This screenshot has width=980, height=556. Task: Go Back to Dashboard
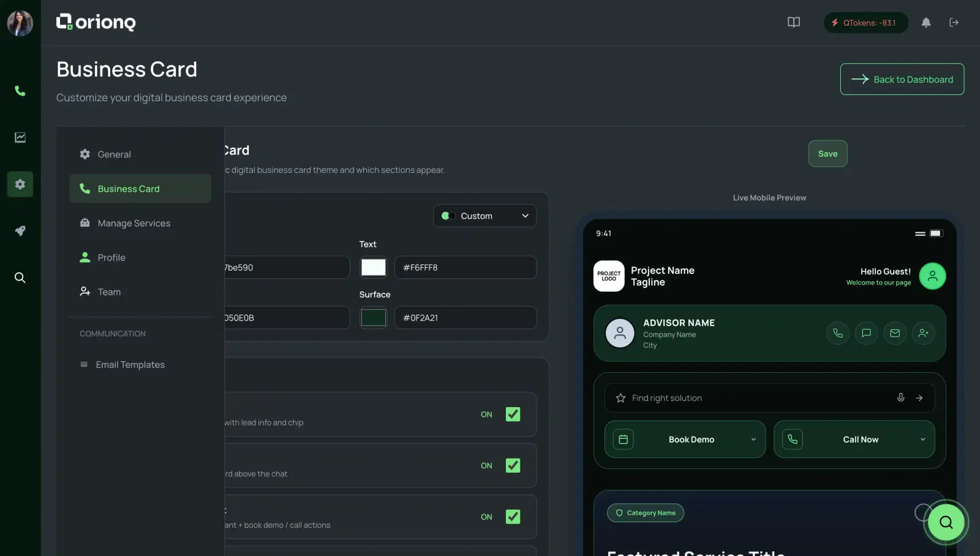(902, 79)
